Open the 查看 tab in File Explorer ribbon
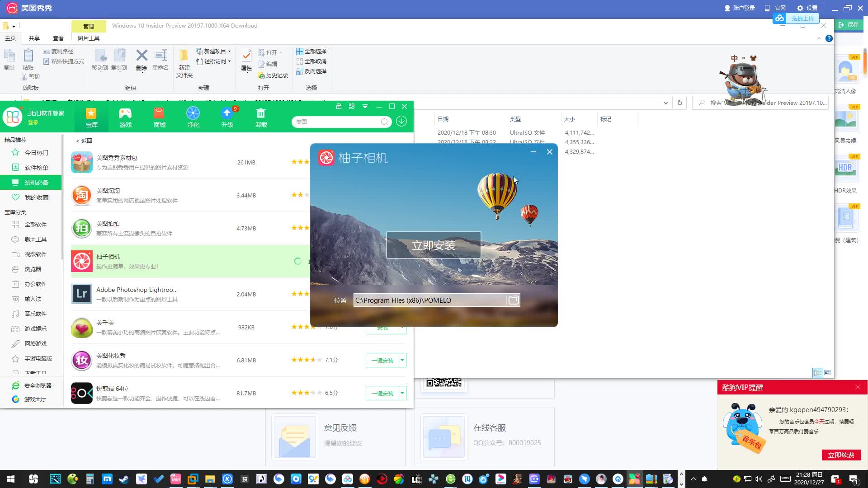 point(58,38)
